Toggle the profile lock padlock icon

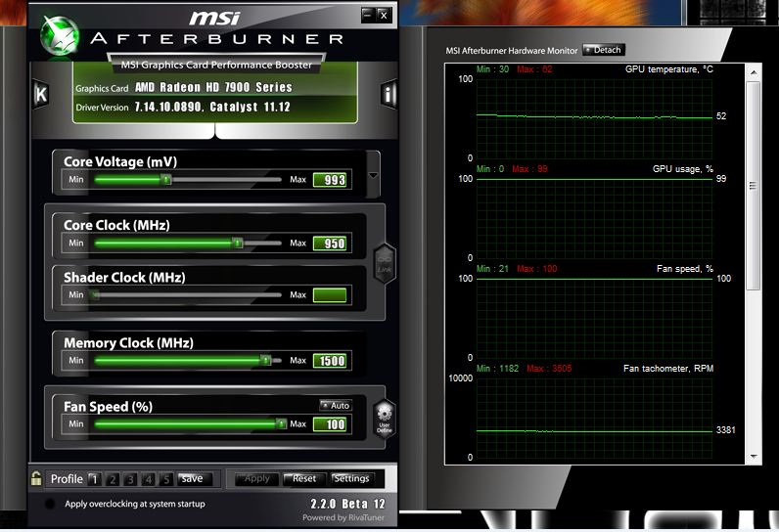point(36,478)
